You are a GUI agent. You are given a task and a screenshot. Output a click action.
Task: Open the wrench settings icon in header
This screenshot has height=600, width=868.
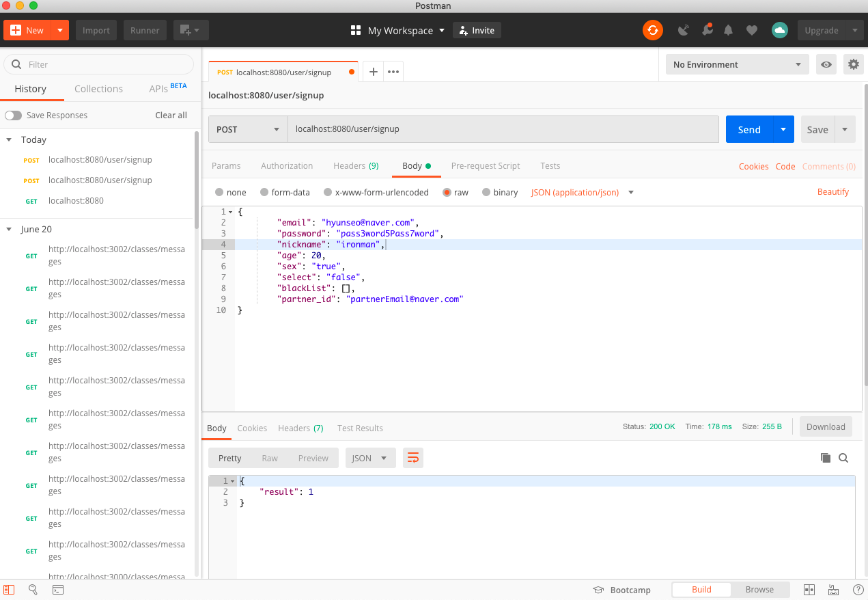pyautogui.click(x=707, y=30)
